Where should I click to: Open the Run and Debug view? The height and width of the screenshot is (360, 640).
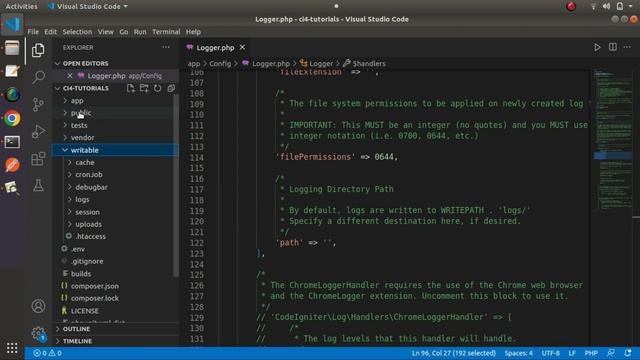pyautogui.click(x=38, y=131)
